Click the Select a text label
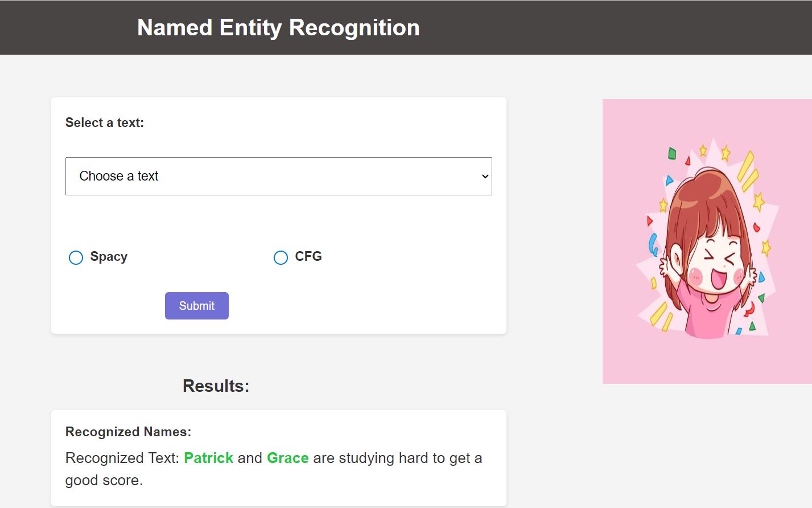The width and height of the screenshot is (812, 508). 105,122
